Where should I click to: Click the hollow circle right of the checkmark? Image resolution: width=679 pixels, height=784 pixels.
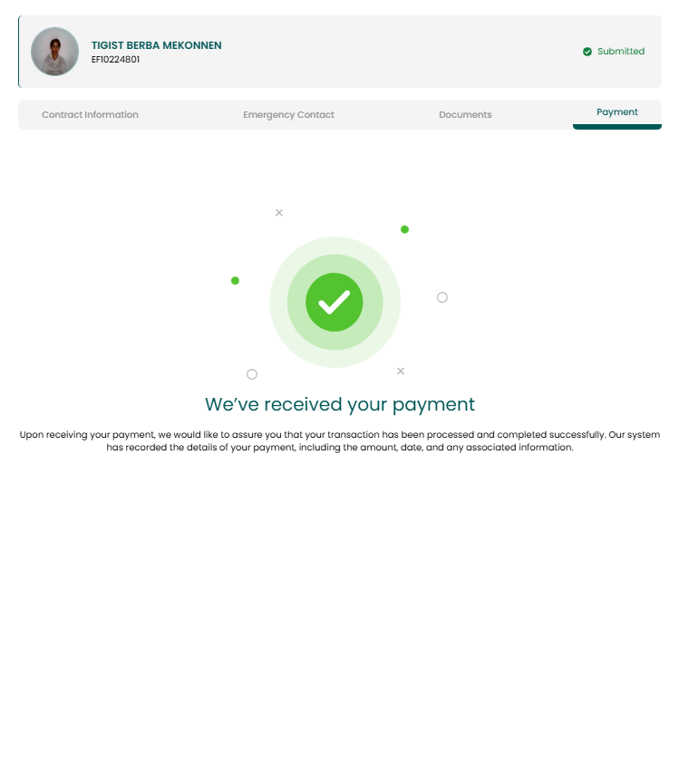pyautogui.click(x=442, y=297)
